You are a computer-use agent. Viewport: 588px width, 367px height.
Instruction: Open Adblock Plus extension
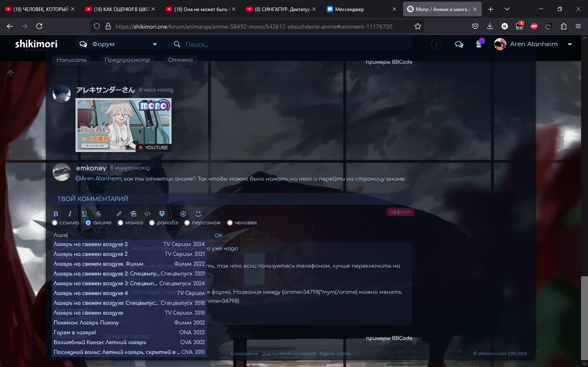(x=534, y=26)
